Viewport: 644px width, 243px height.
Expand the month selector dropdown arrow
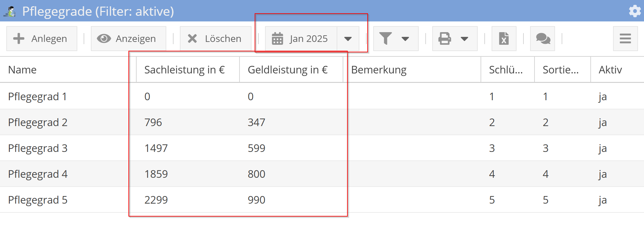click(348, 38)
